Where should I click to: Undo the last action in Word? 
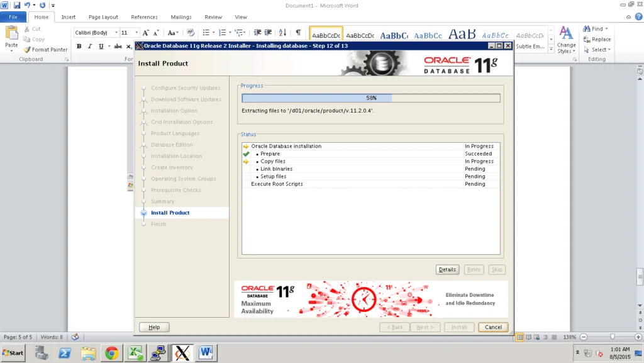(27, 5)
